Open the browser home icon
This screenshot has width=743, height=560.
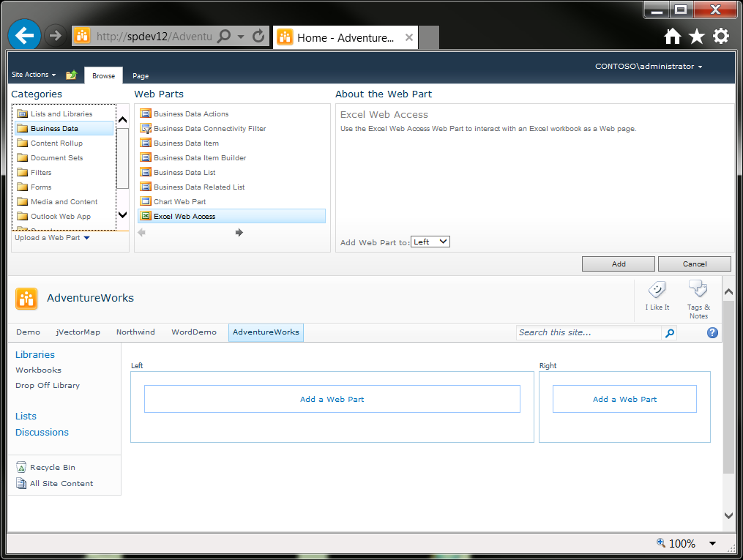(672, 37)
